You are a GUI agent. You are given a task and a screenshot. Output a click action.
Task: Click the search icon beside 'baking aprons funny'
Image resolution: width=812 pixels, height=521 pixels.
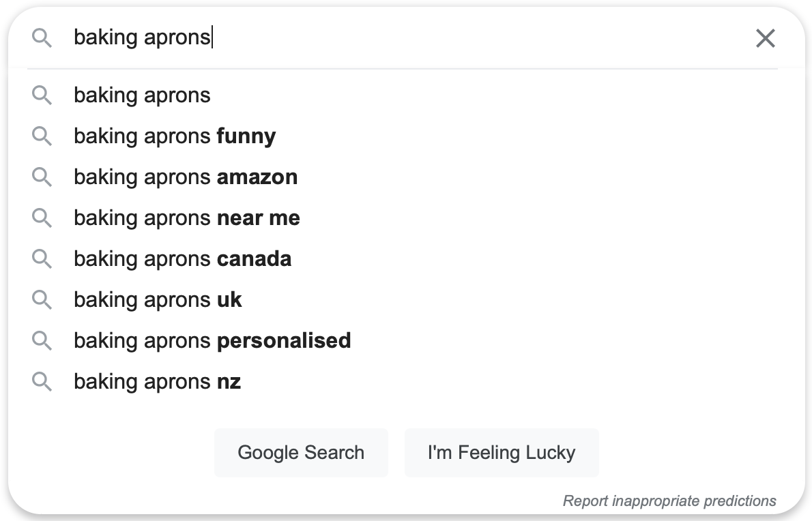pos(42,136)
